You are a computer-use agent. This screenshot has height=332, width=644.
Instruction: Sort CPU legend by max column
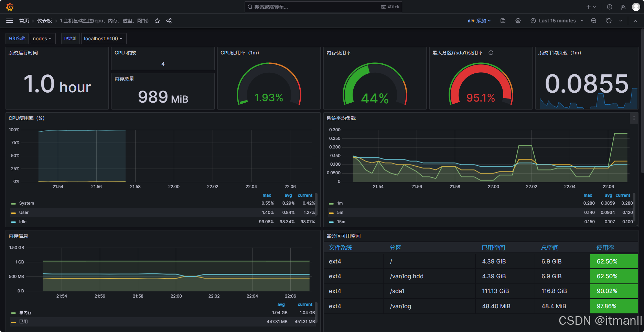coord(267,195)
